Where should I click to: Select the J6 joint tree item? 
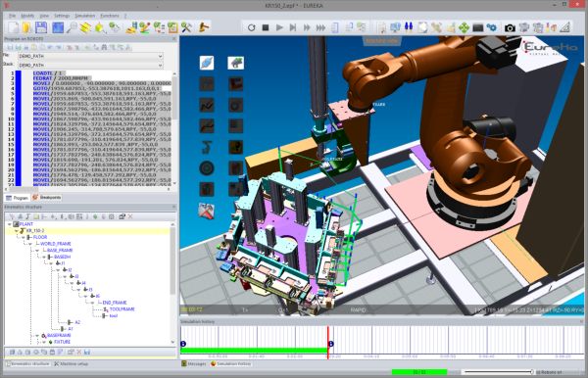pos(97,296)
